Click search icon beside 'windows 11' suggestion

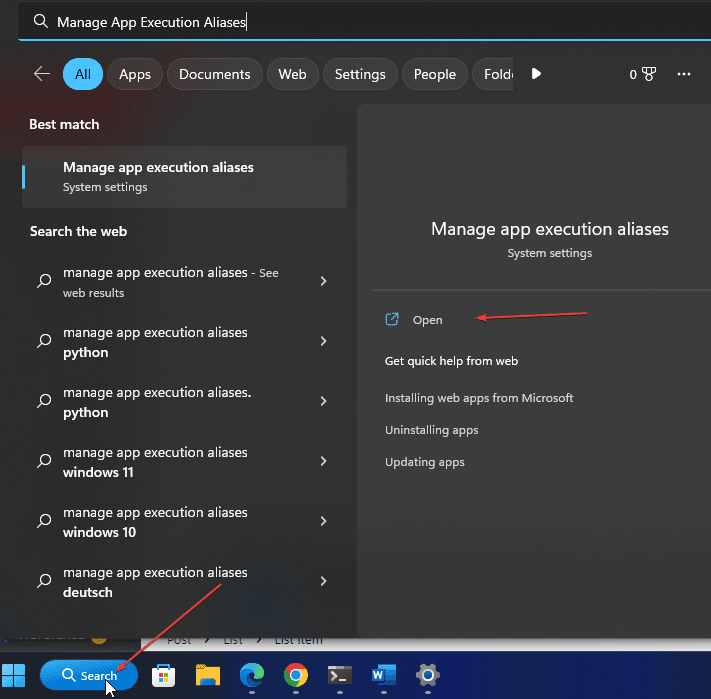pyautogui.click(x=44, y=461)
